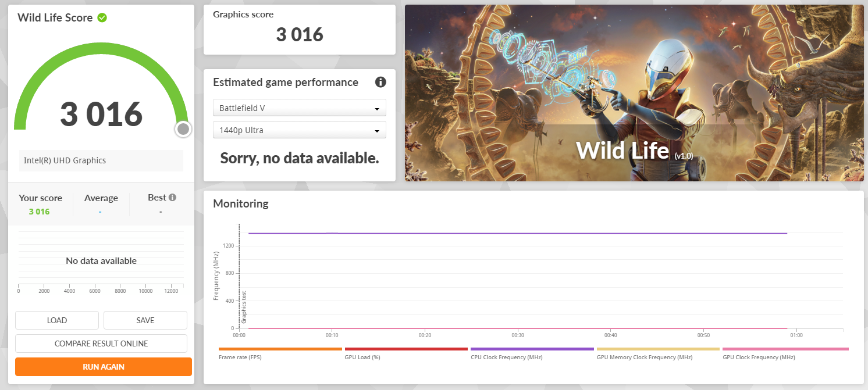Click the 1200 value on the frequency axis
The height and width of the screenshot is (390, 868).
[x=227, y=246]
